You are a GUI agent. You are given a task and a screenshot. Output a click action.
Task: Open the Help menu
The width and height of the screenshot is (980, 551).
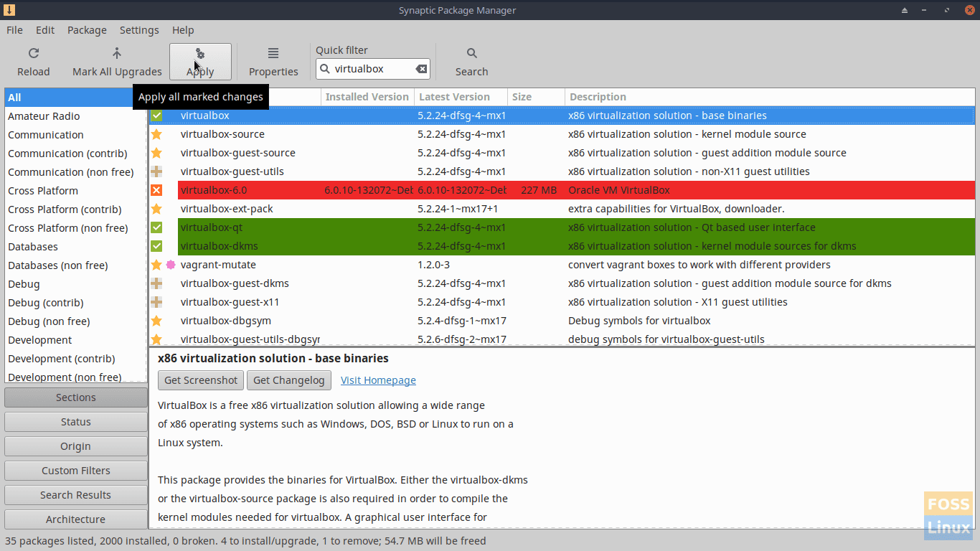click(x=183, y=30)
